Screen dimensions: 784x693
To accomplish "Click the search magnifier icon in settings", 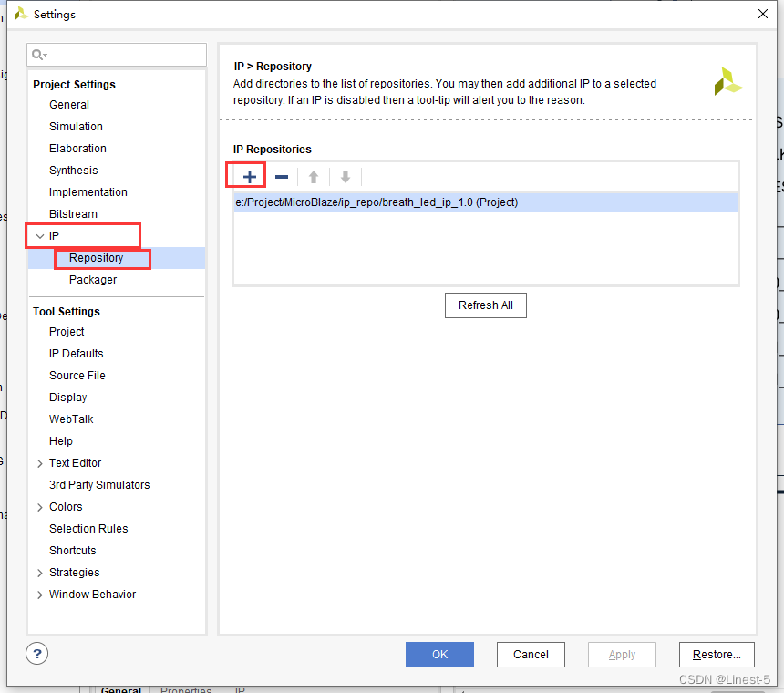I will (x=38, y=55).
